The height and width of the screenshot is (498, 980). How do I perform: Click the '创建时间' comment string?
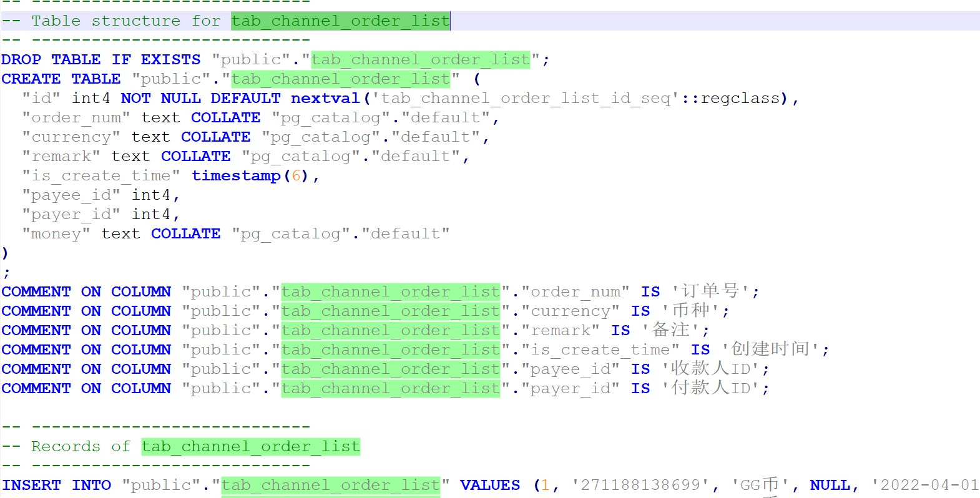click(771, 349)
